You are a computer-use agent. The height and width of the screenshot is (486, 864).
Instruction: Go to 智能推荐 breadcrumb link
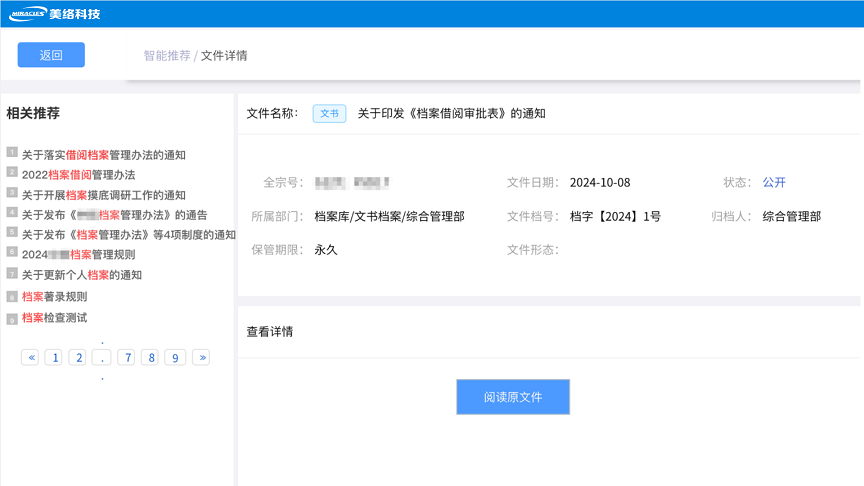pos(166,56)
